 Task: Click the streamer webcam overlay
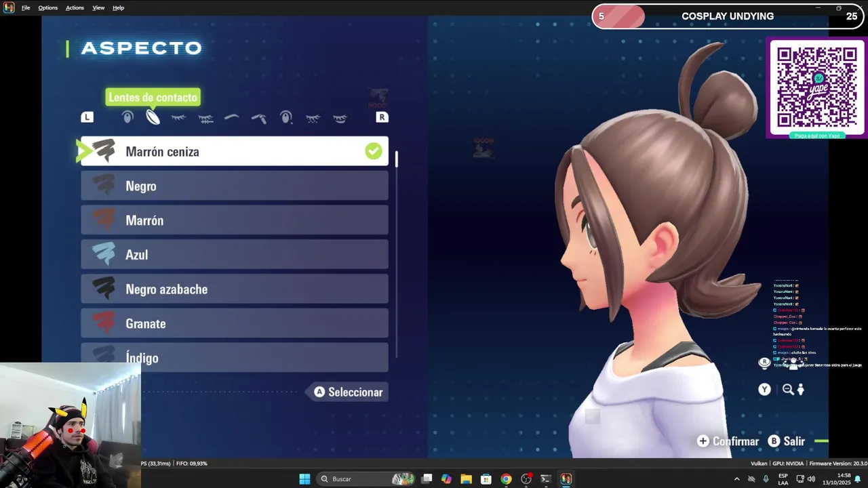point(71,426)
